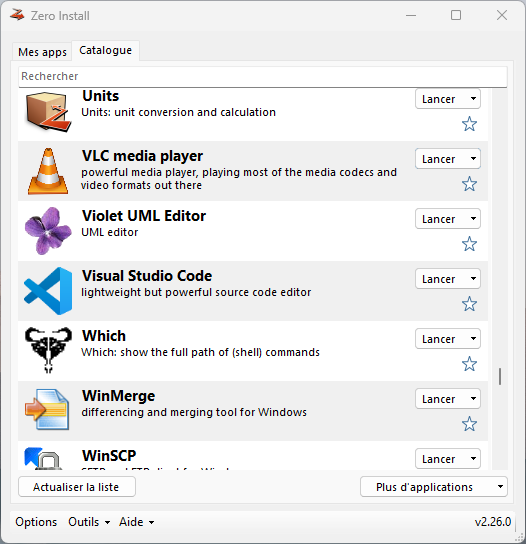The height and width of the screenshot is (544, 526).
Task: Click the Violet UML Editor flower icon
Action: (x=48, y=231)
